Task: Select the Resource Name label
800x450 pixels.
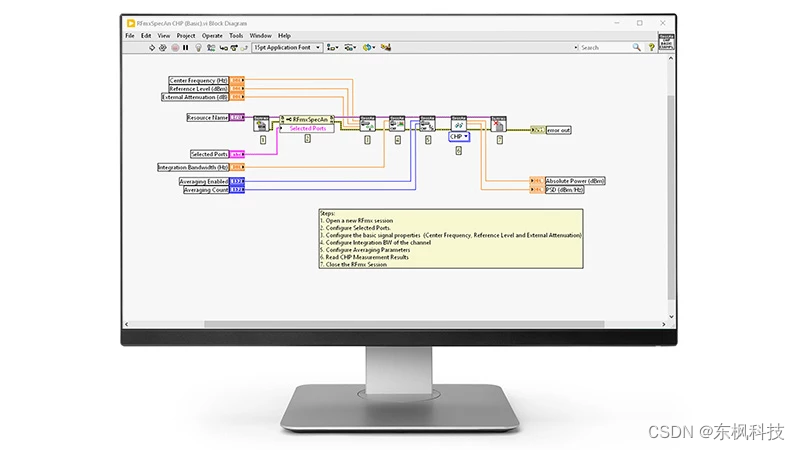Action: coord(207,117)
